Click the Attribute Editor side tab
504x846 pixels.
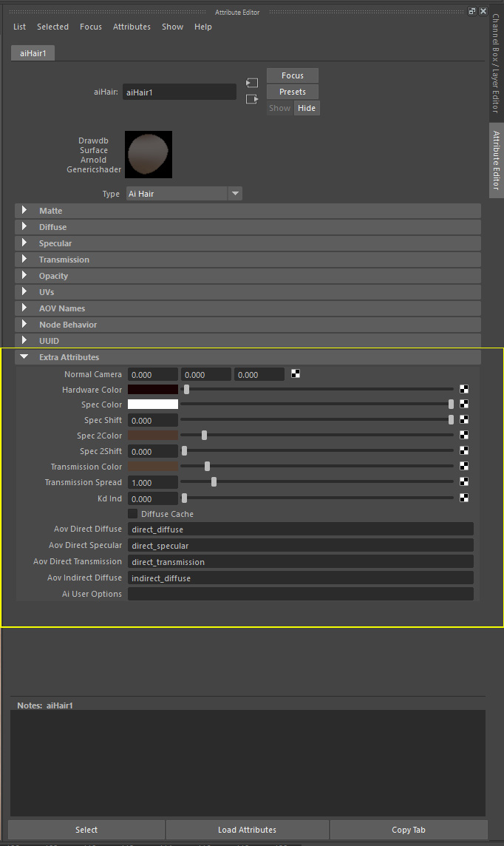pos(496,160)
